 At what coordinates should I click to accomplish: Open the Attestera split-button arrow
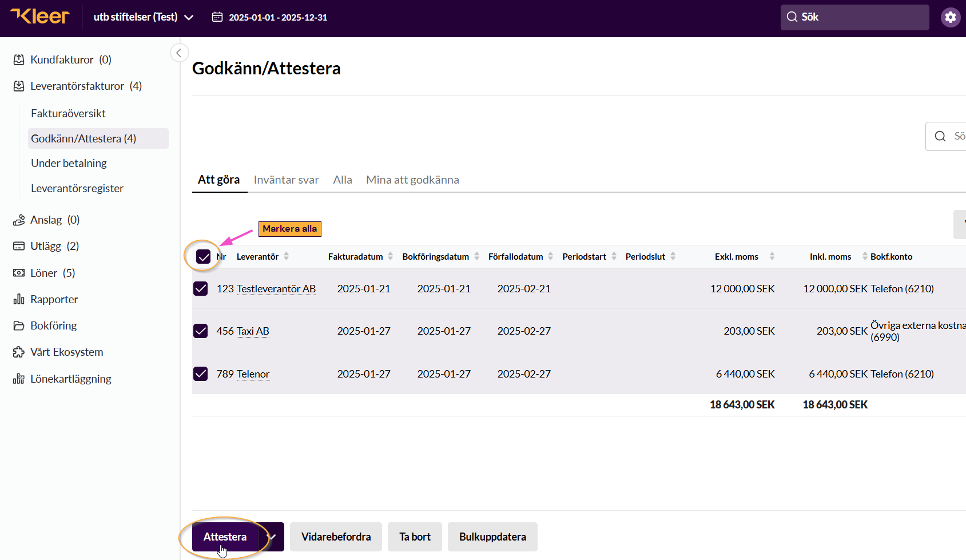(272, 537)
